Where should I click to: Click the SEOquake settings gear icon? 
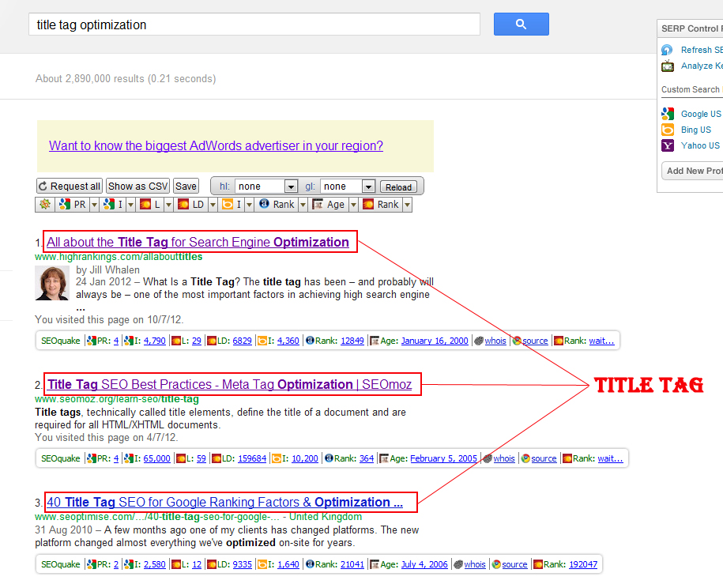(x=44, y=205)
